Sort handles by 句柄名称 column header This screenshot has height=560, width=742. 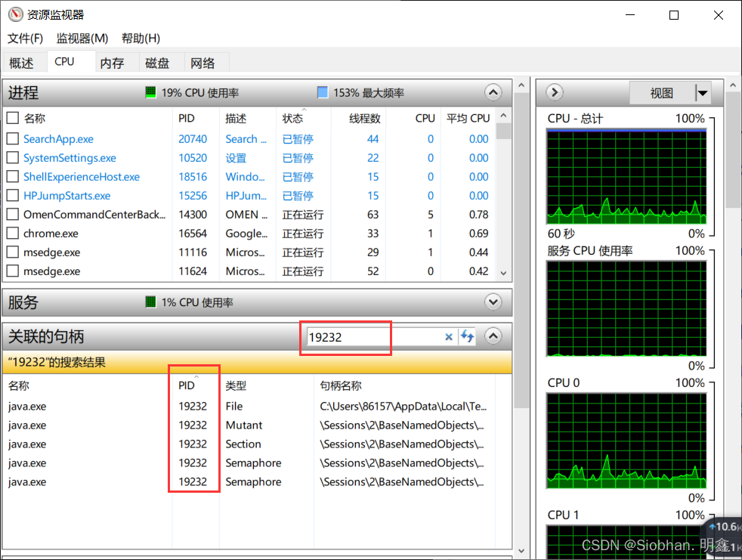pos(341,385)
